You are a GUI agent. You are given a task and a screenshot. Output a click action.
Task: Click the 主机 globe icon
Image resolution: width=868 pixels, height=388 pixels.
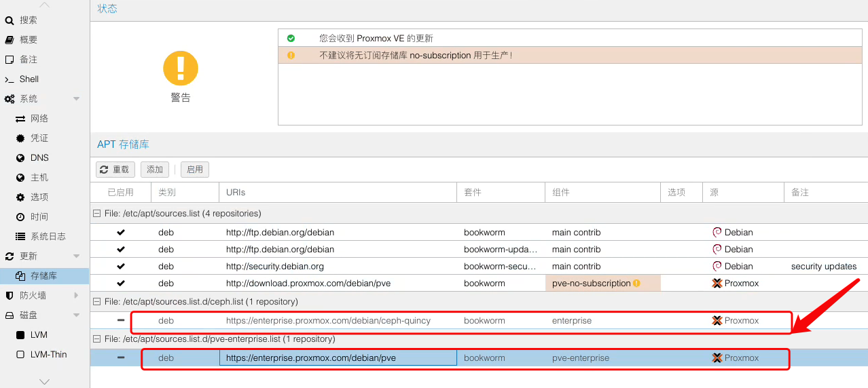coord(20,178)
